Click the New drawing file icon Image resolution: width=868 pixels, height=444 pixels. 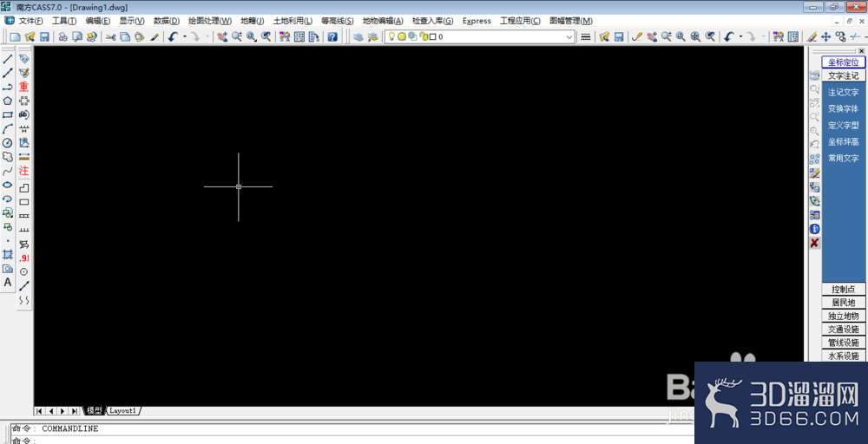pyautogui.click(x=15, y=37)
